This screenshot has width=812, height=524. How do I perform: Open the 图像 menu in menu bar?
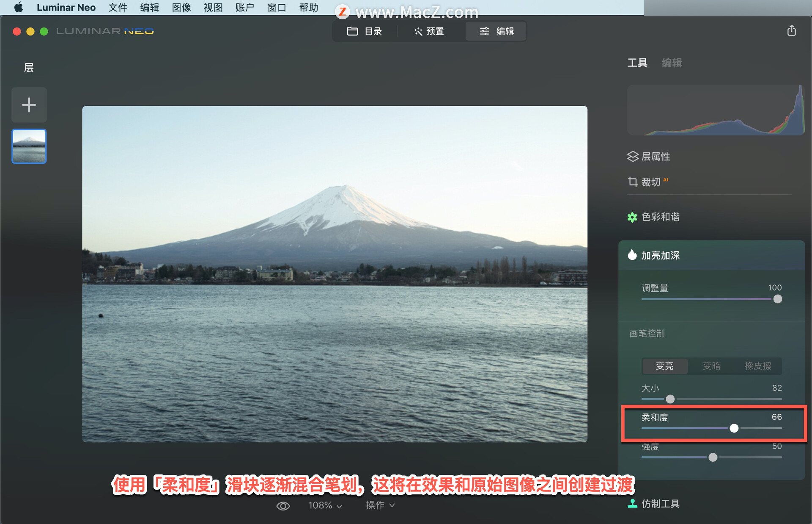181,7
